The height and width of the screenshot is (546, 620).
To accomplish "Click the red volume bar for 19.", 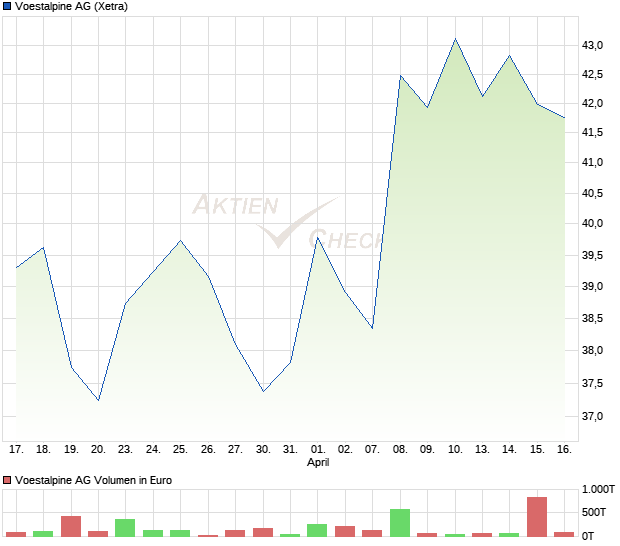I will pos(71,526).
